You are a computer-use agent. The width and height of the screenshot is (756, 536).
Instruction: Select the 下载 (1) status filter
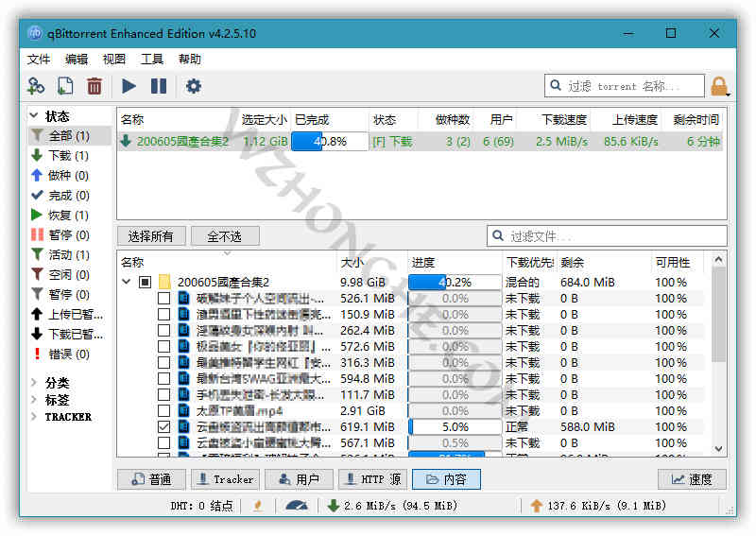(x=60, y=156)
